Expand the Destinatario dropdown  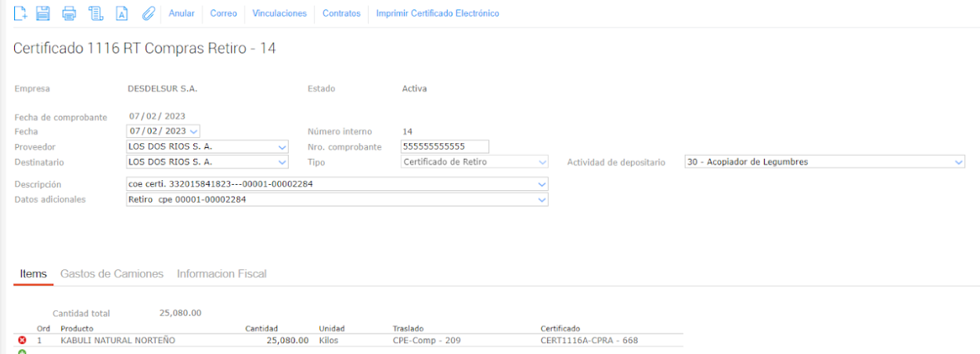[282, 162]
